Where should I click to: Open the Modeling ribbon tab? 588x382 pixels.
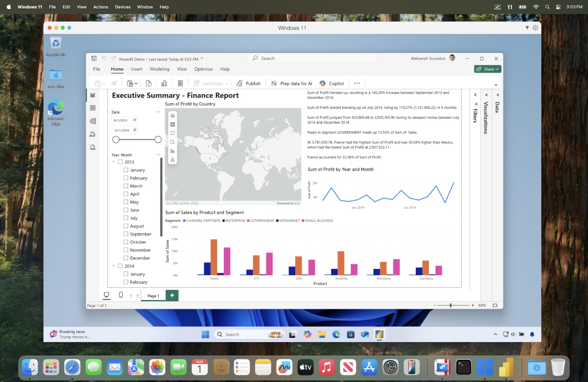pos(160,69)
